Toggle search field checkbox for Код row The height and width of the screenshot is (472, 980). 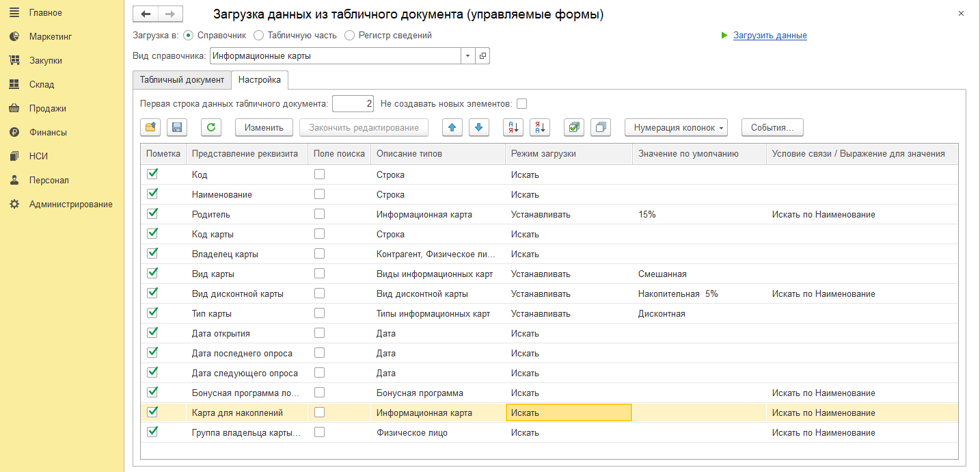(319, 174)
